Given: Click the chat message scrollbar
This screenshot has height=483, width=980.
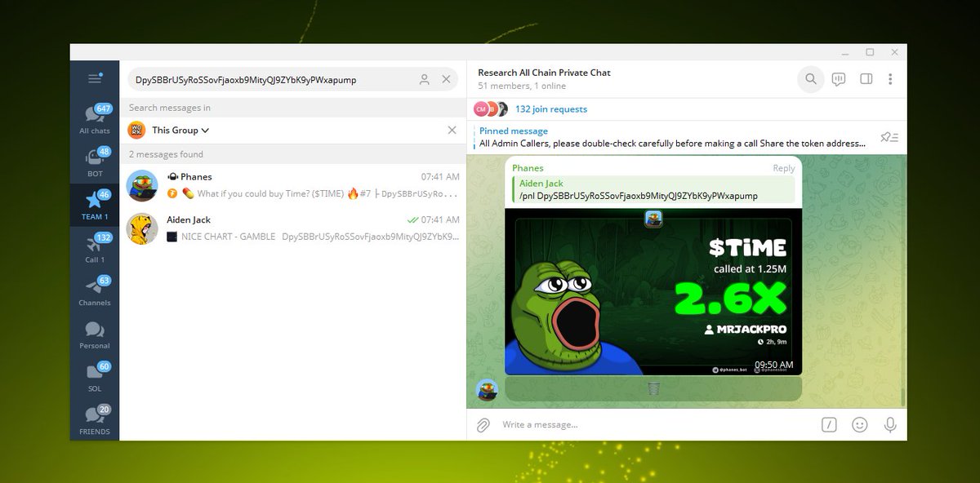Looking at the screenshot, I should tap(903, 397).
